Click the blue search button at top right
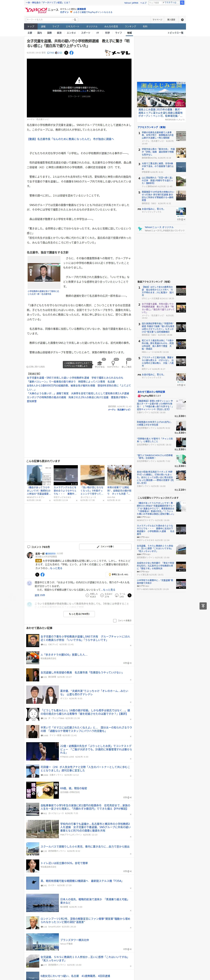This screenshot has height=980, width=210. [182, 3]
